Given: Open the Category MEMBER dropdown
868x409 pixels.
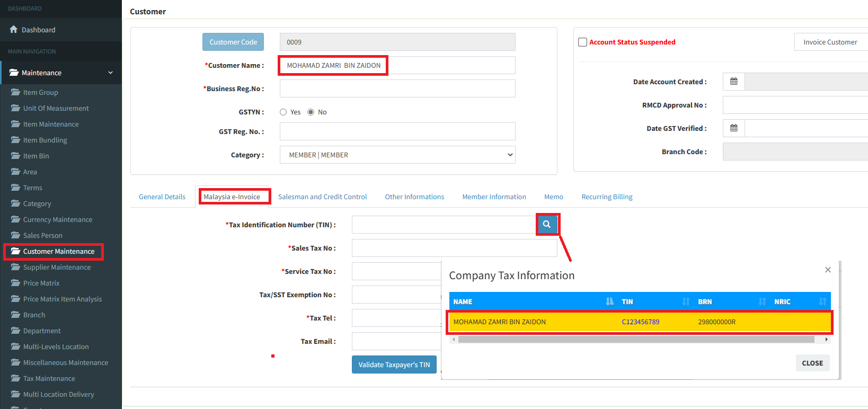Looking at the screenshot, I should coord(397,155).
